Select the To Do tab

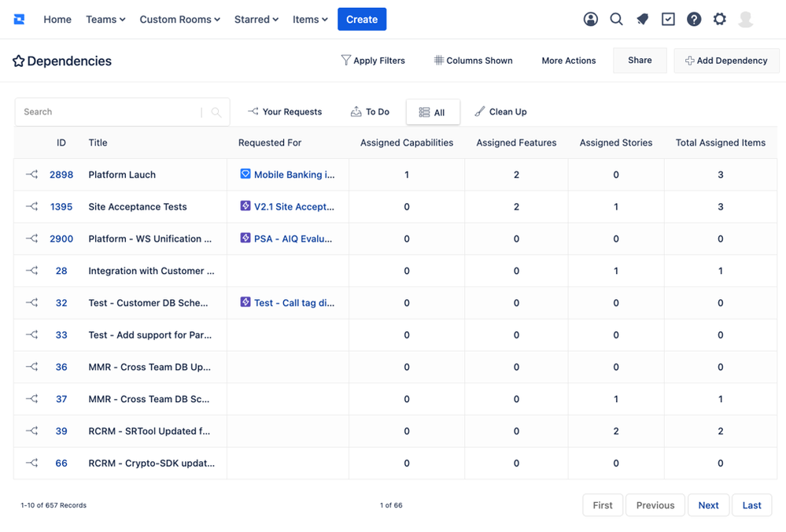pos(370,112)
